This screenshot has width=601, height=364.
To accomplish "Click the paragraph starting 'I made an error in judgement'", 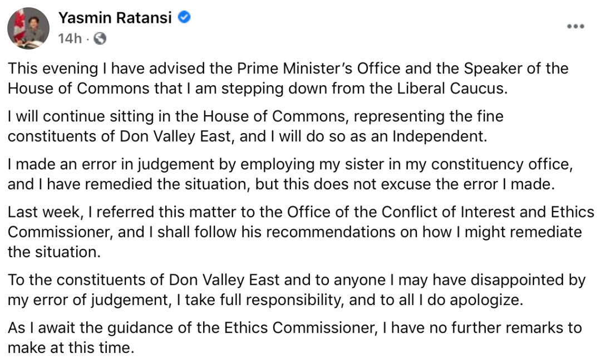I will point(290,174).
